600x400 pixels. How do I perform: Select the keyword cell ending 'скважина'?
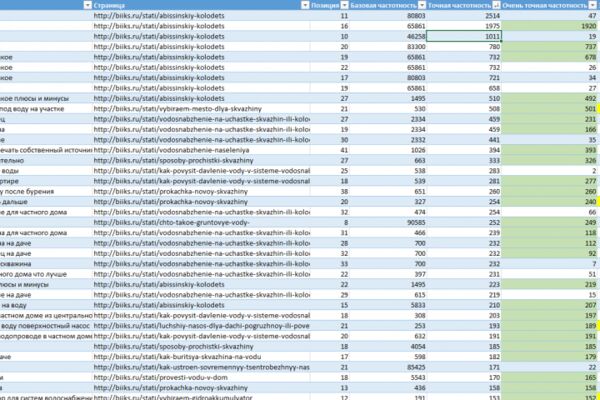(46, 264)
